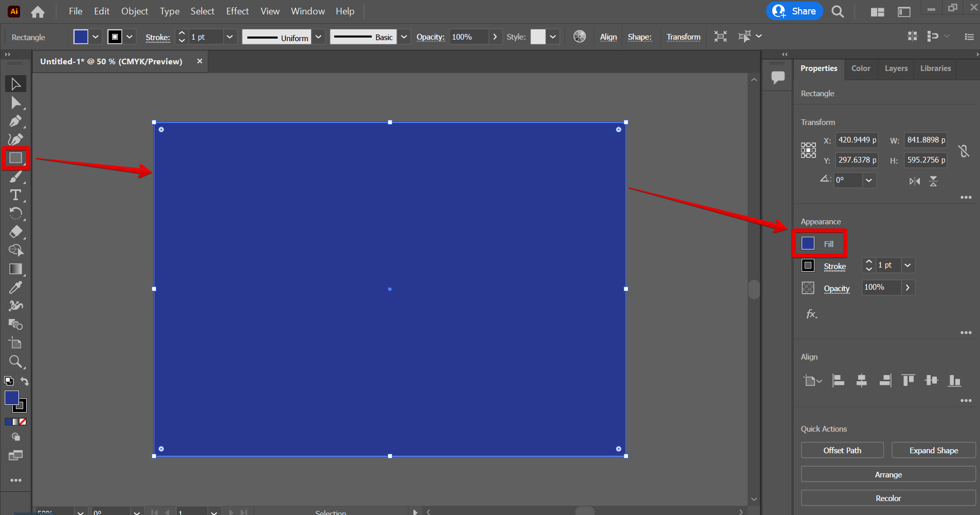Open the Variable Width Profile dropdown
980x515 pixels.
319,37
